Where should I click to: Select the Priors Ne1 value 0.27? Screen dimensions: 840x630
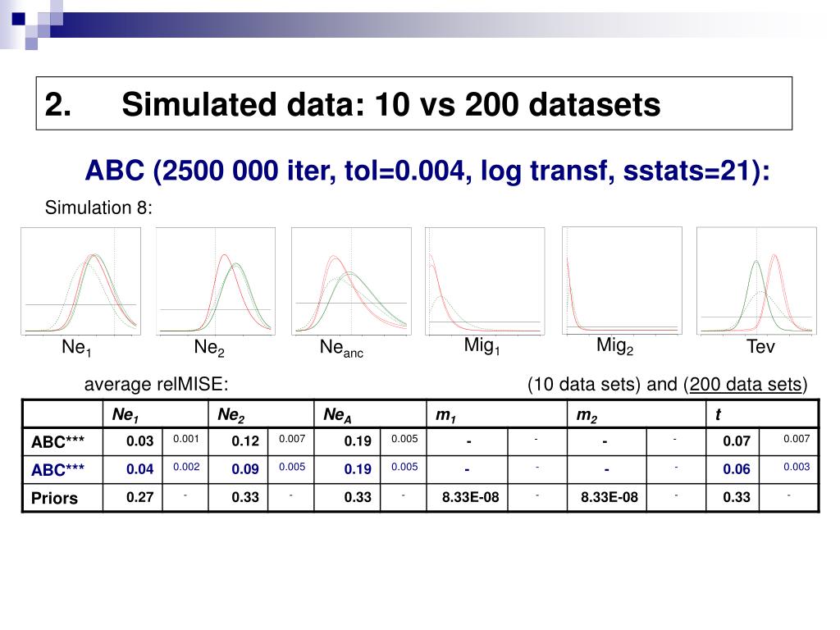coord(139,497)
